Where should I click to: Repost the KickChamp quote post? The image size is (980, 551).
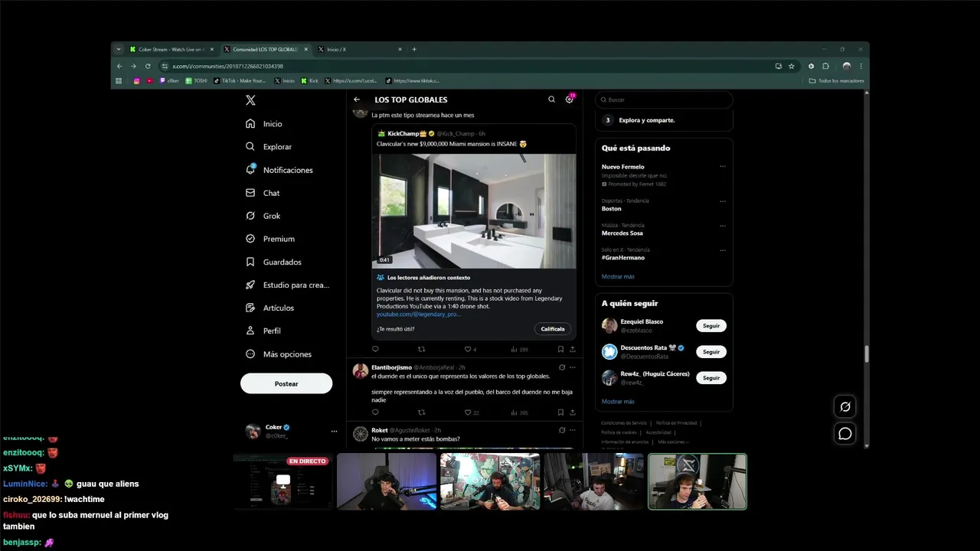(421, 349)
